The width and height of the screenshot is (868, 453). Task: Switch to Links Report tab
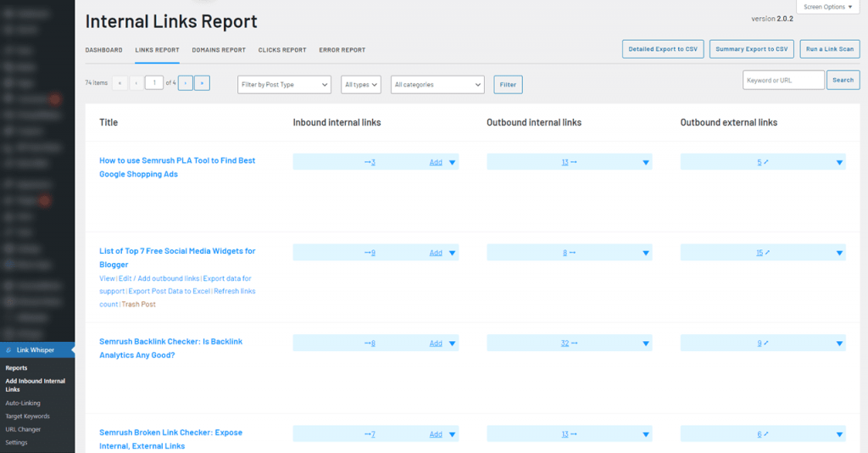[x=157, y=50]
